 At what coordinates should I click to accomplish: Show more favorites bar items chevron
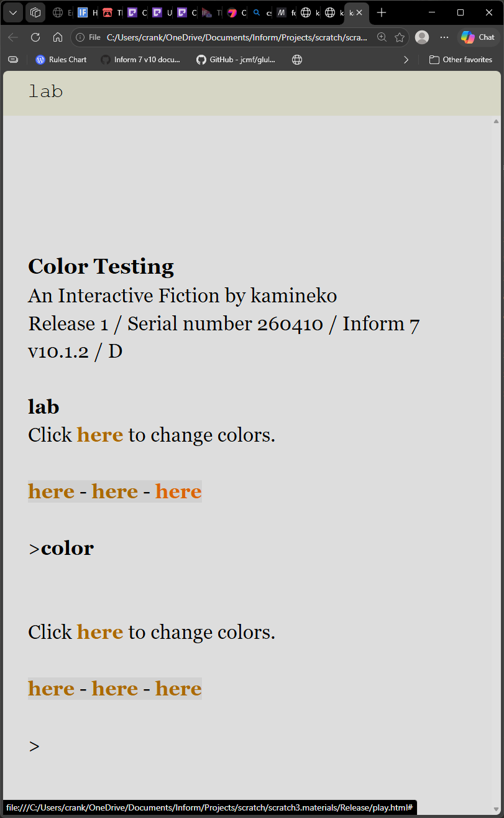(406, 60)
